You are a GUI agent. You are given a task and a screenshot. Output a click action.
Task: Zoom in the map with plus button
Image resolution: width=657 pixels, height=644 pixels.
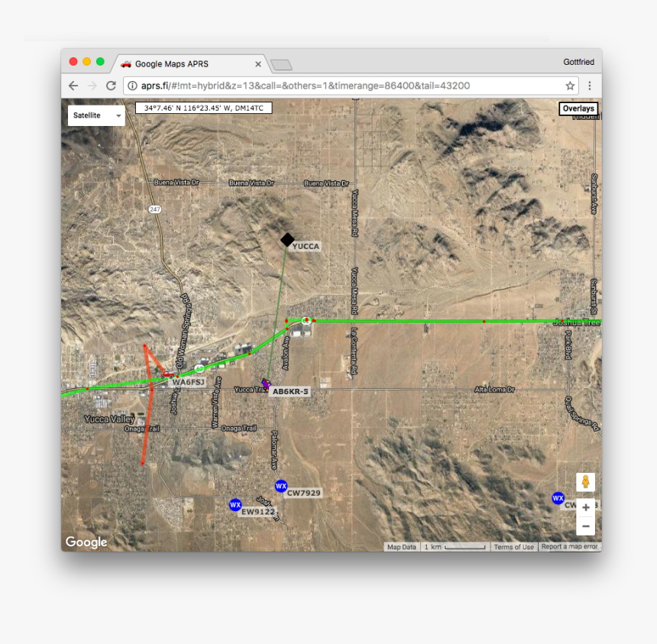586,507
